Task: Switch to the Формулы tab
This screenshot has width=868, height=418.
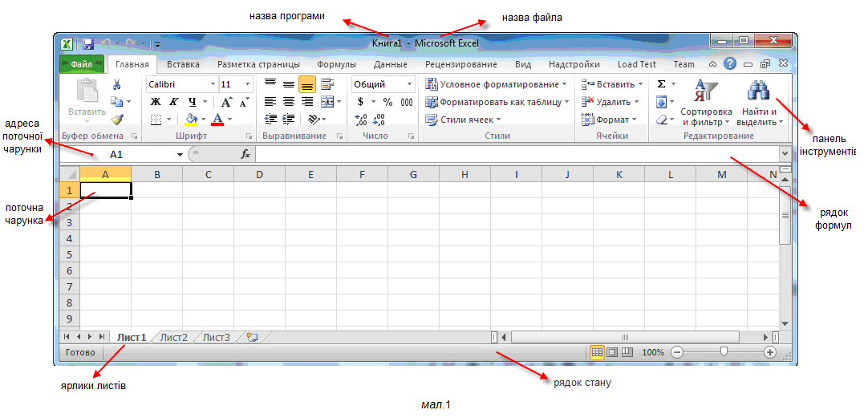Action: (x=337, y=64)
